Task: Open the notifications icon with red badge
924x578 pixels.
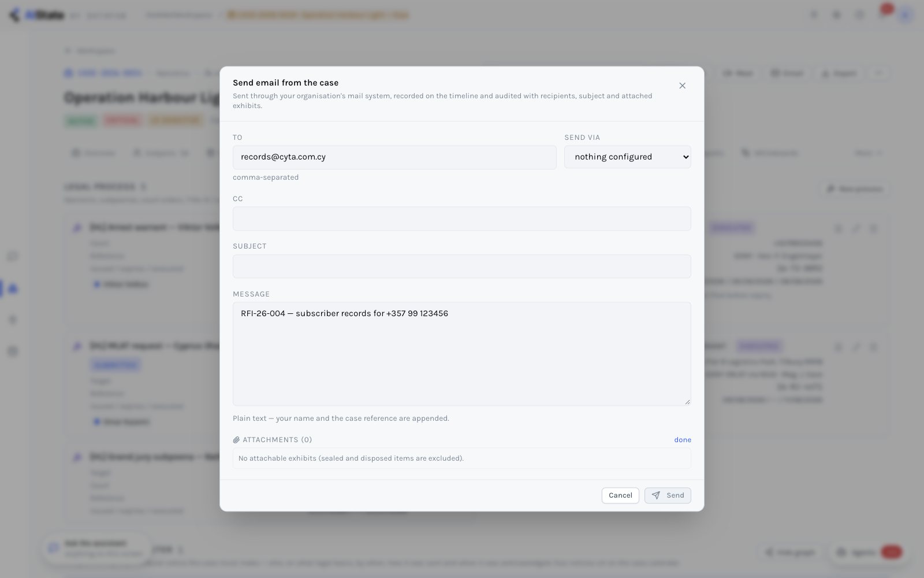Action: (x=884, y=13)
